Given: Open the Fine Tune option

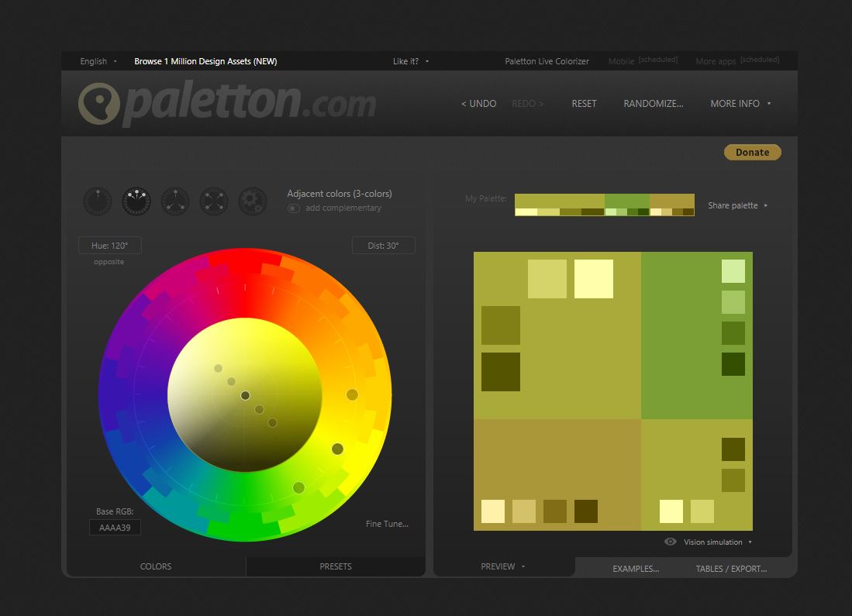Looking at the screenshot, I should pyautogui.click(x=387, y=524).
